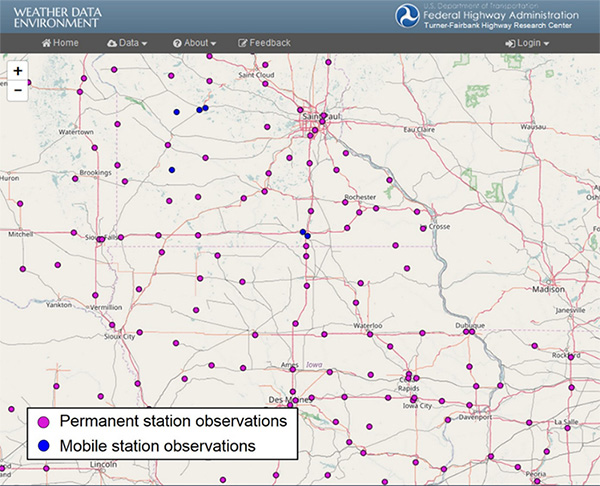Select the blue mobile marker east of Brookings

tap(172, 170)
